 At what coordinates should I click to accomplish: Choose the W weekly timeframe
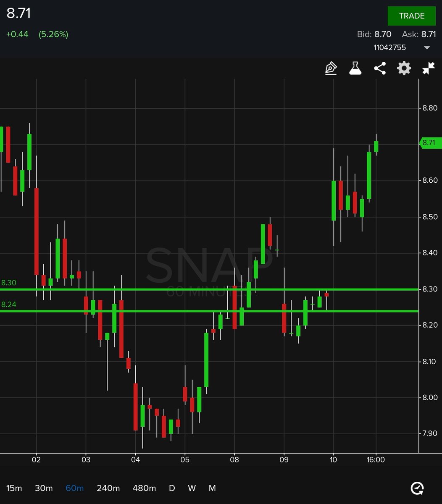(192, 488)
